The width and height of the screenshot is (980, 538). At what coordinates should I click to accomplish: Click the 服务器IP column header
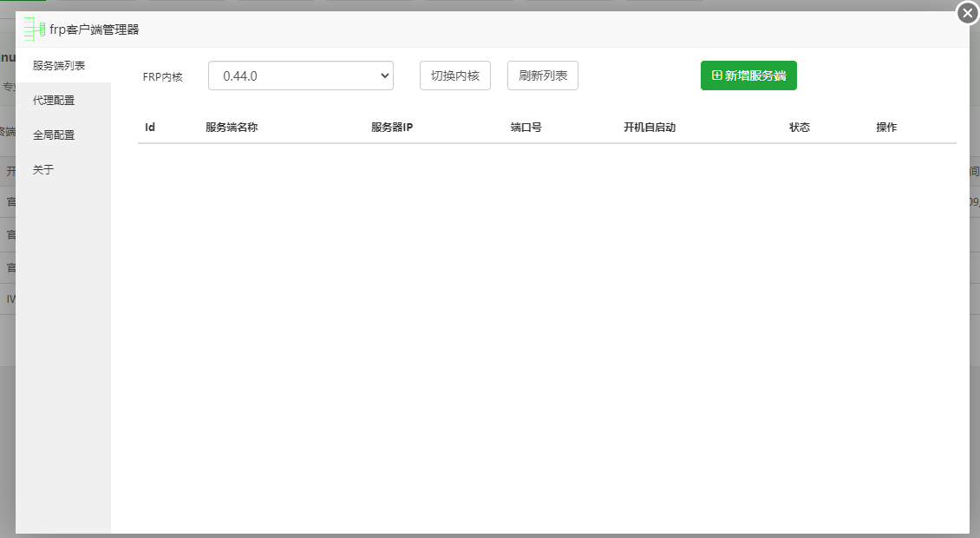click(x=392, y=127)
